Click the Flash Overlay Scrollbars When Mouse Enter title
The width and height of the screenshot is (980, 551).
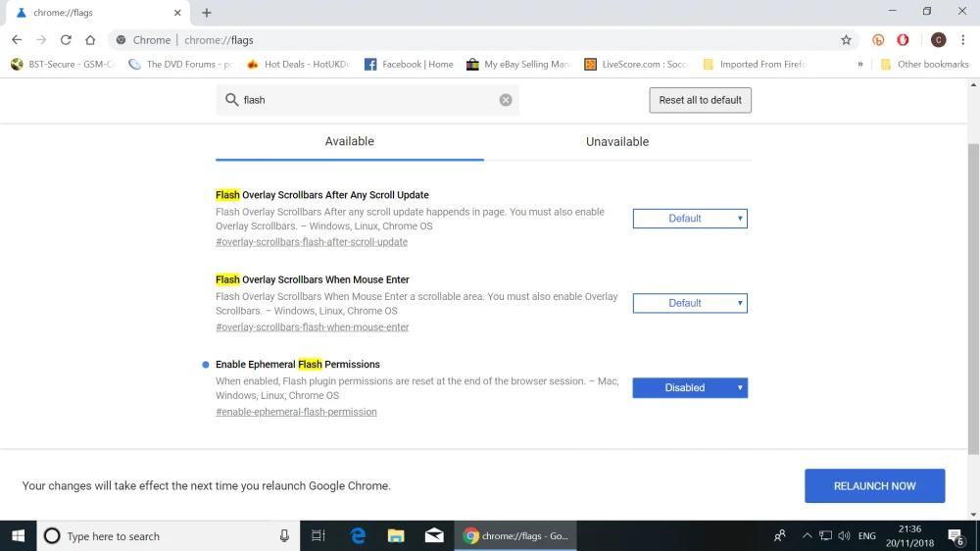point(313,279)
